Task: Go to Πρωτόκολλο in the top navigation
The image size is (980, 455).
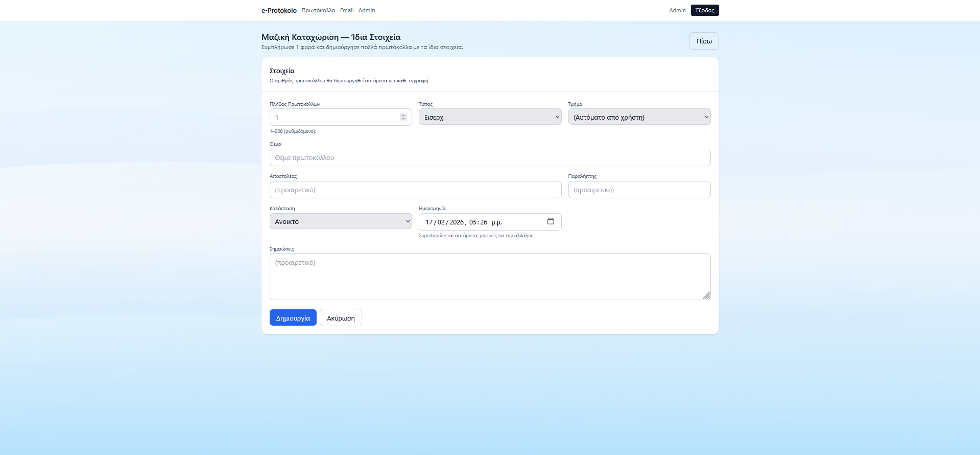Action: (x=318, y=10)
